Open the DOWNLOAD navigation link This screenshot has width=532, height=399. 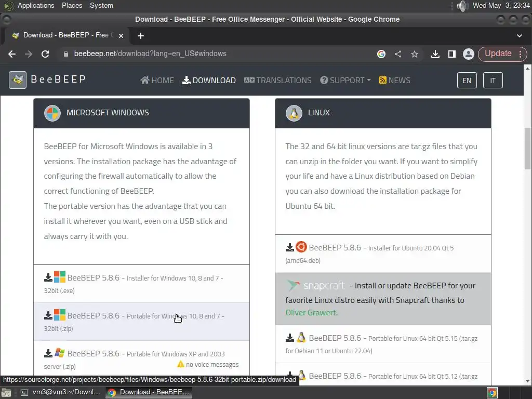209,81
